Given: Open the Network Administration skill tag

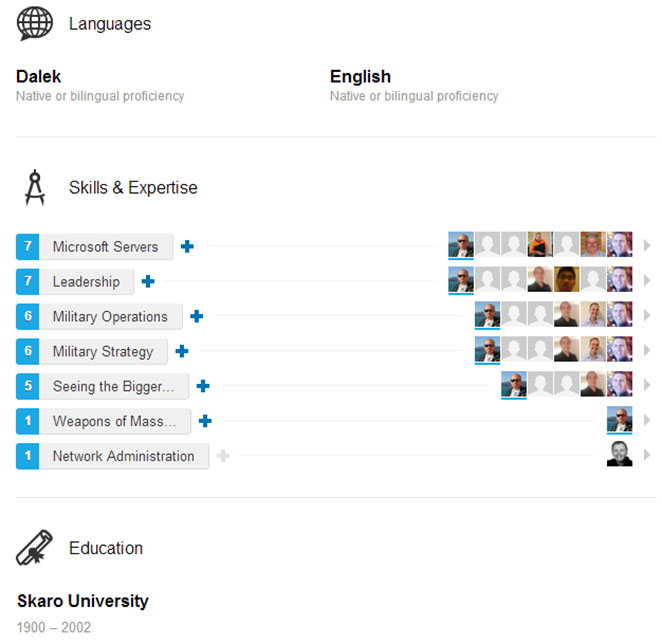Looking at the screenshot, I should 124,456.
